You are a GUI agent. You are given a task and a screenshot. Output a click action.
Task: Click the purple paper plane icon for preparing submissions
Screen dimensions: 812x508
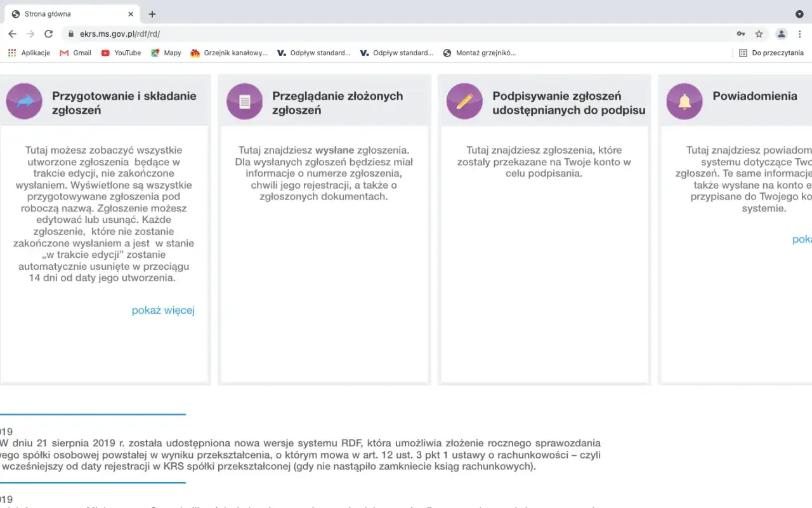click(x=24, y=101)
